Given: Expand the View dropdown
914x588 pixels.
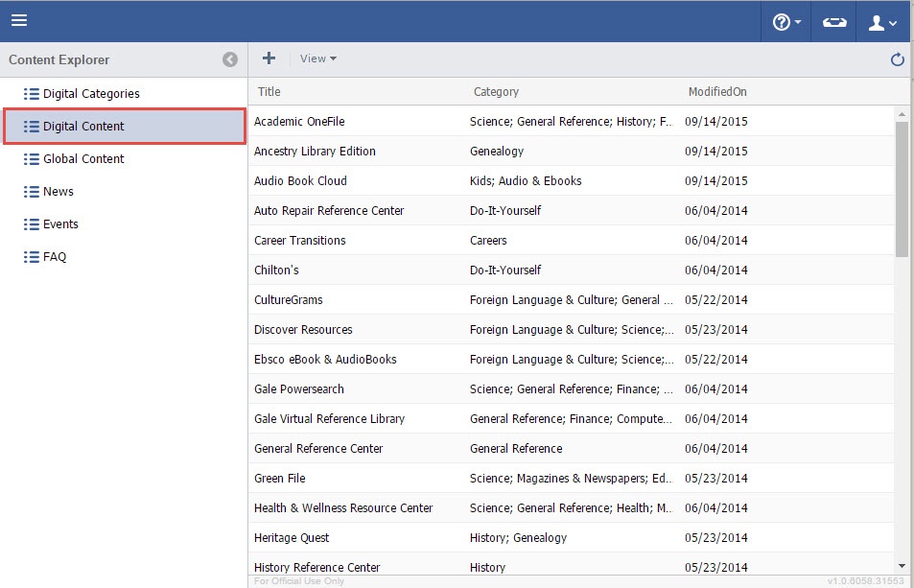Looking at the screenshot, I should (318, 59).
